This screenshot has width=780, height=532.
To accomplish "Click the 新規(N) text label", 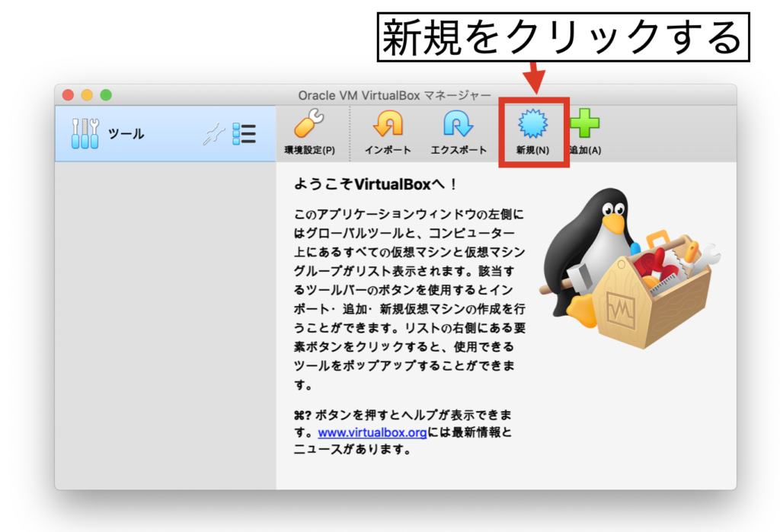I will pos(532,150).
